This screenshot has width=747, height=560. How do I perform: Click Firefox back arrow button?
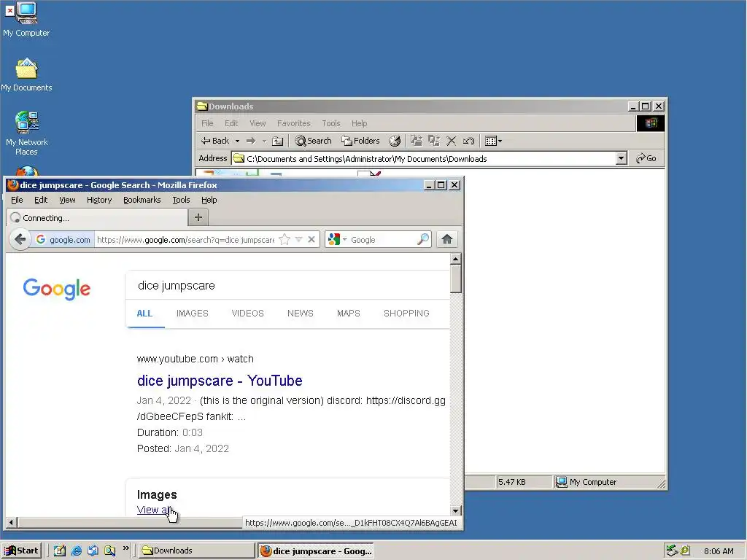[20, 239]
